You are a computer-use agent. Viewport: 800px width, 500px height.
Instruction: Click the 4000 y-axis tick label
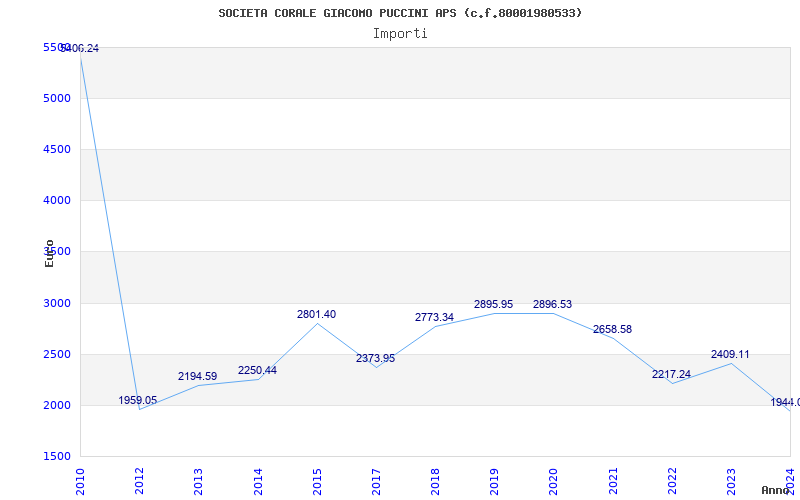click(x=56, y=201)
